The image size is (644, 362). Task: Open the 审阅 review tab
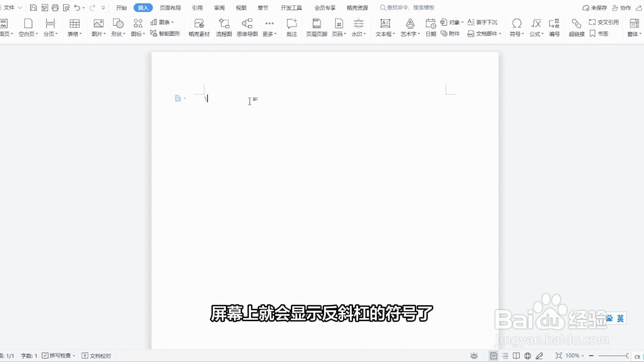[x=219, y=8]
